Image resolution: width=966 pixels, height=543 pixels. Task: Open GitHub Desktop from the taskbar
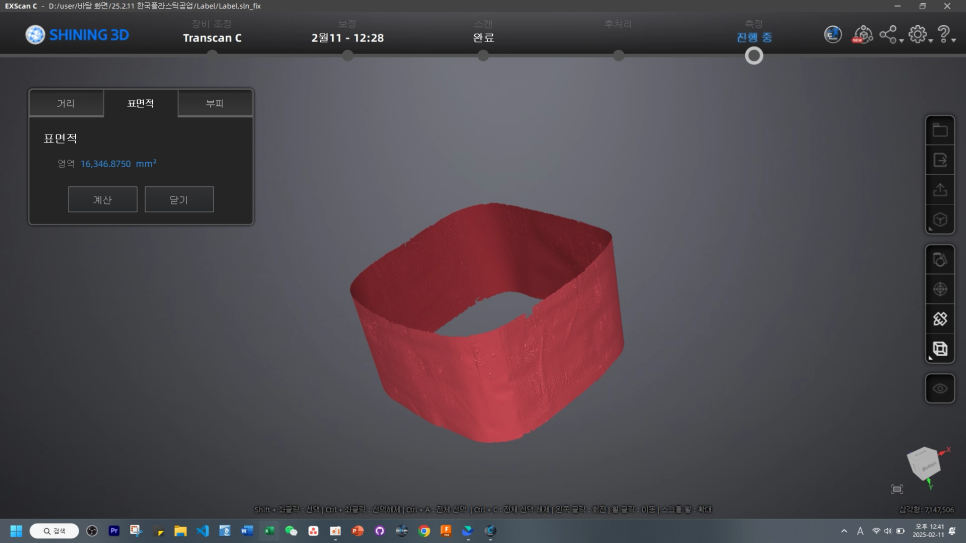380,531
